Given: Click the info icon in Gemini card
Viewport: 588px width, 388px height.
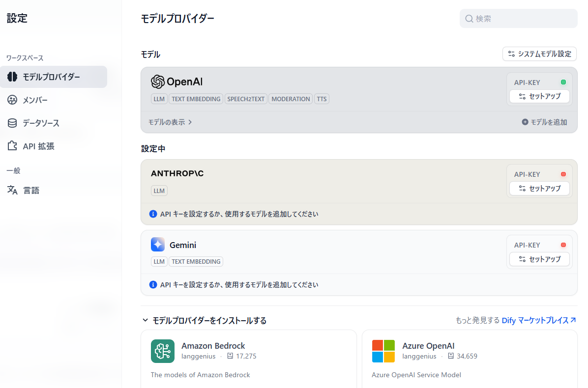Looking at the screenshot, I should 153,285.
